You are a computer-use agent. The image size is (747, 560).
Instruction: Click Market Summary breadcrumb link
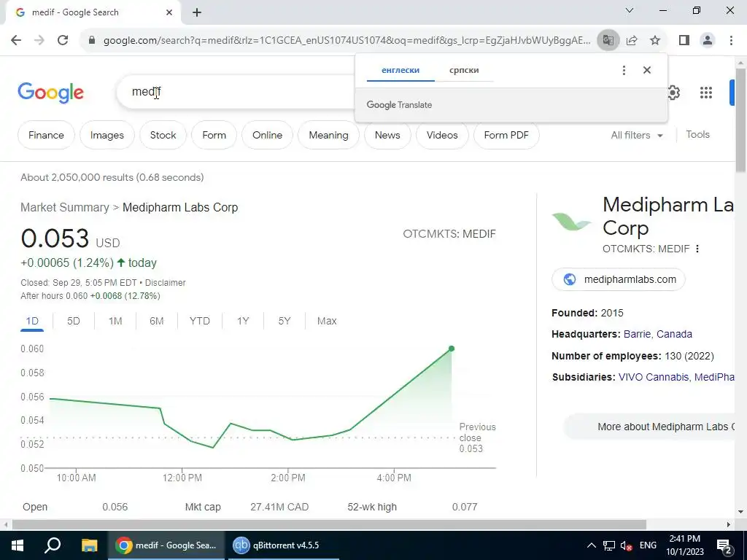coord(65,208)
